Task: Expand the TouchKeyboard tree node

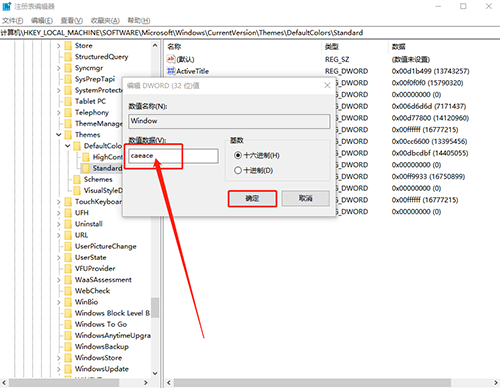Action: pos(59,202)
